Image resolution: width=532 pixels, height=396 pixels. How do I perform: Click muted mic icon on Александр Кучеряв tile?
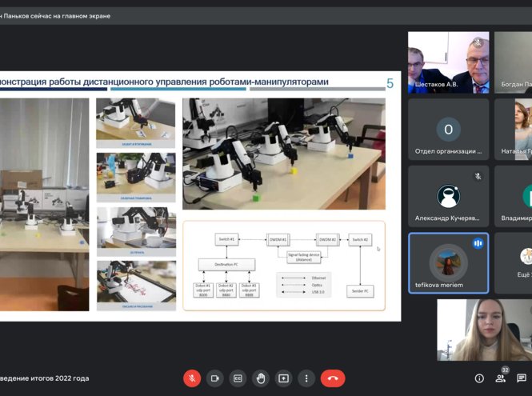click(x=478, y=177)
